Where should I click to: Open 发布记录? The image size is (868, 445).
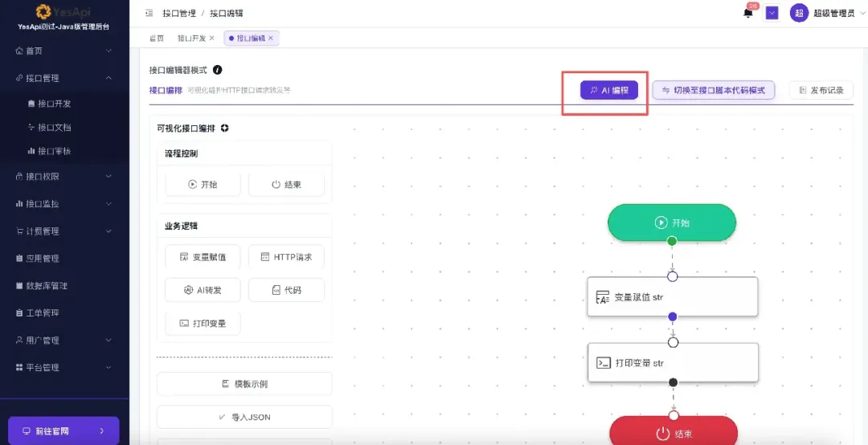coord(821,90)
